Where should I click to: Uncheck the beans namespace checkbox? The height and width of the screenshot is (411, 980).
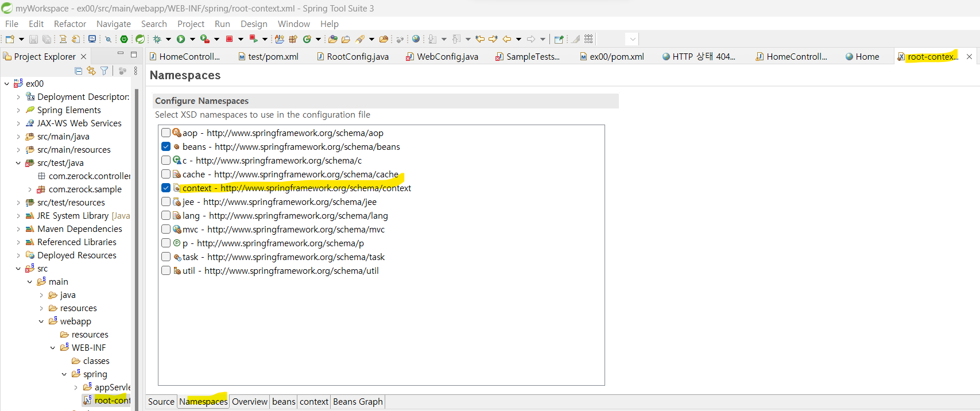pyautogui.click(x=166, y=146)
